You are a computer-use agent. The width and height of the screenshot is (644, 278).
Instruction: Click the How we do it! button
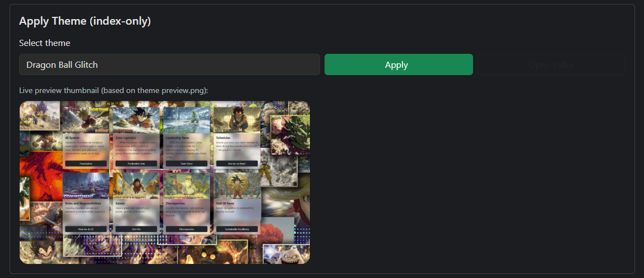tap(86, 229)
